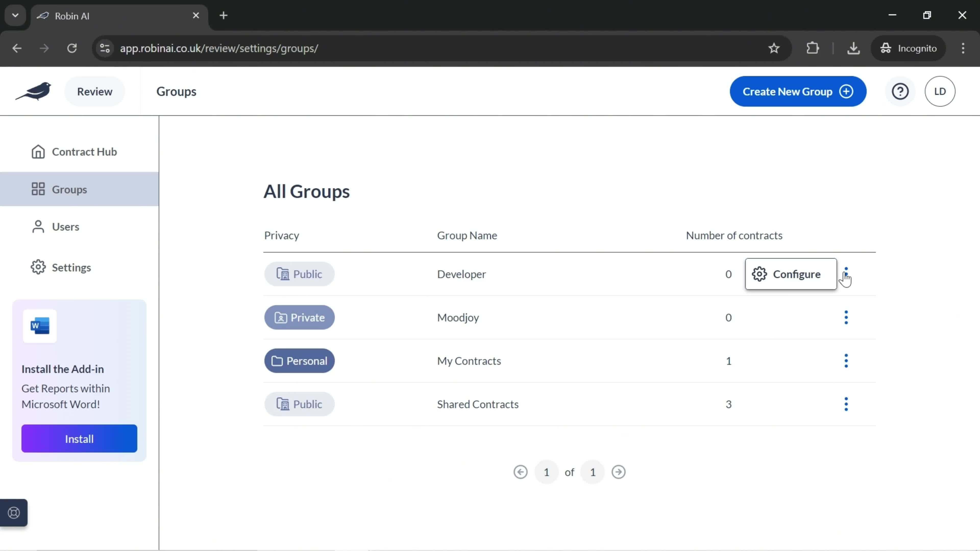The height and width of the screenshot is (551, 980).
Task: Toggle privacy type for My Contracts group
Action: point(299,361)
